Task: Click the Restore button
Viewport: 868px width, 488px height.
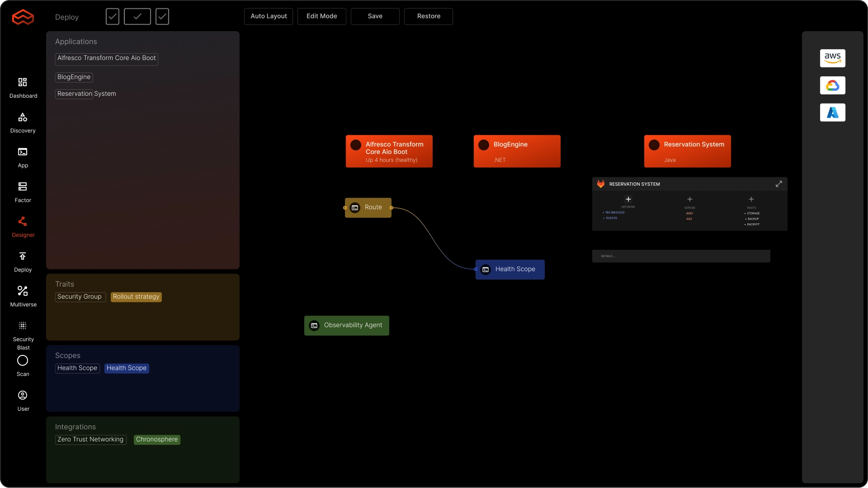Action: [x=428, y=16]
